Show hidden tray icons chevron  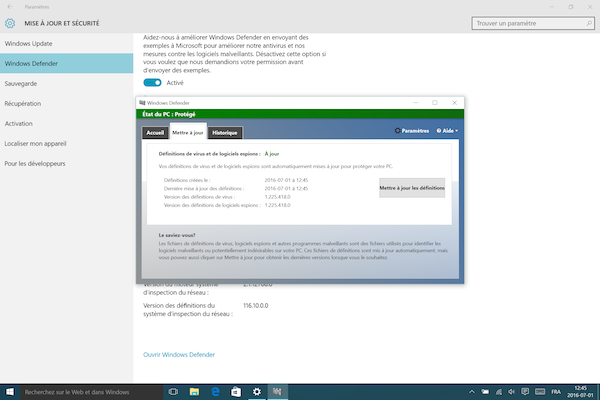click(x=472, y=392)
